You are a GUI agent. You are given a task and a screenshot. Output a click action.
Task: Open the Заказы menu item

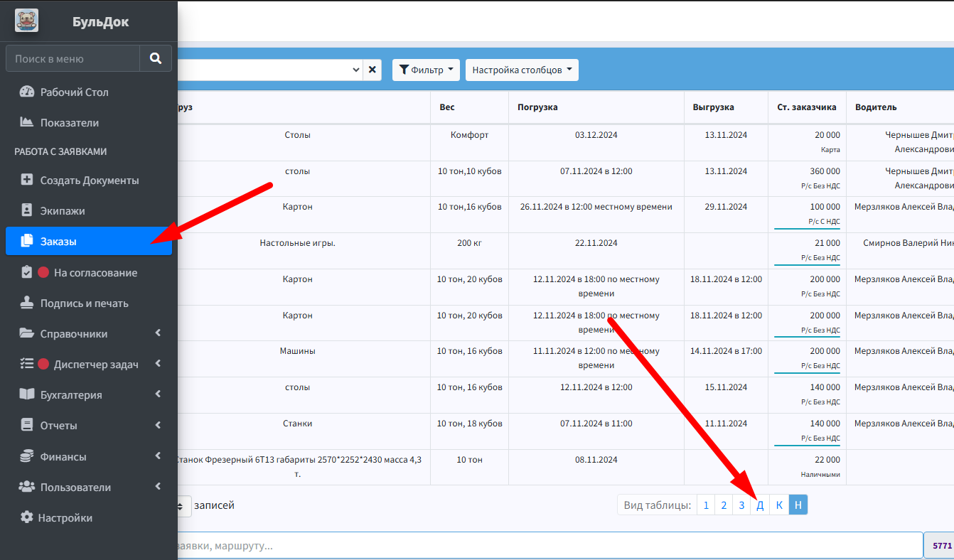click(x=89, y=242)
